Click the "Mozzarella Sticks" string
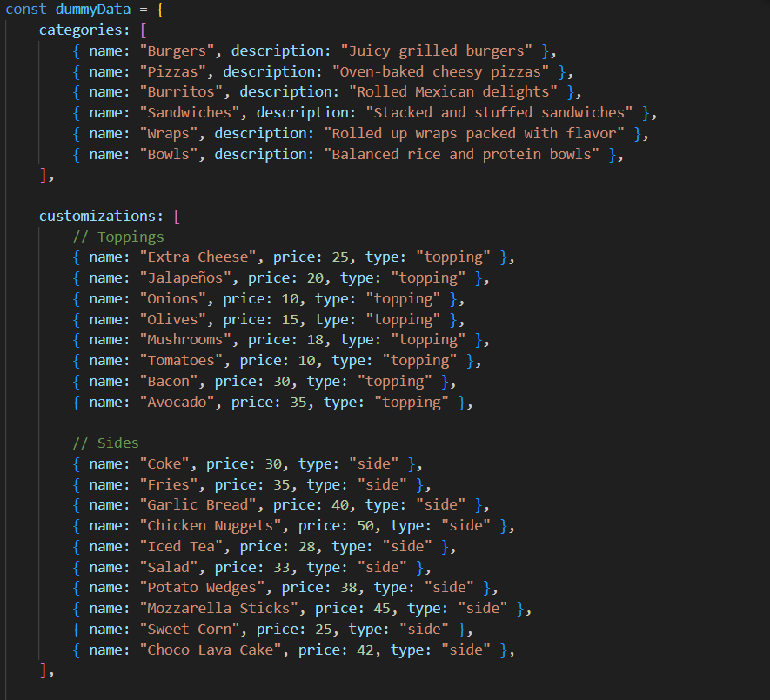Image resolution: width=770 pixels, height=700 pixels. [x=218, y=609]
